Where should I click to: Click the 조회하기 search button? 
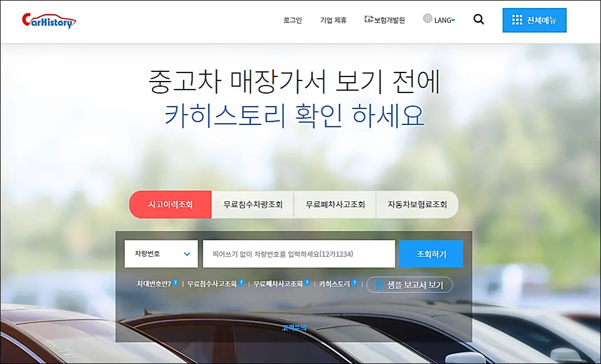431,253
